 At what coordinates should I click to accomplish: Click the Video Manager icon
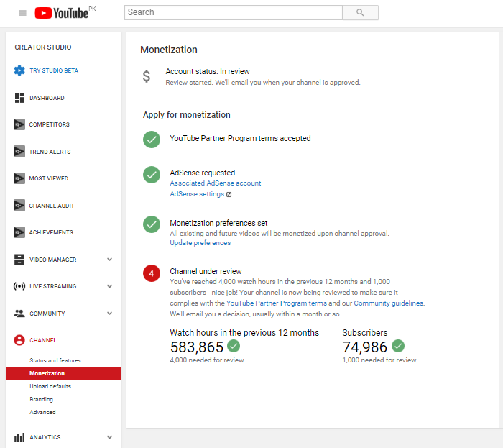coord(19,260)
